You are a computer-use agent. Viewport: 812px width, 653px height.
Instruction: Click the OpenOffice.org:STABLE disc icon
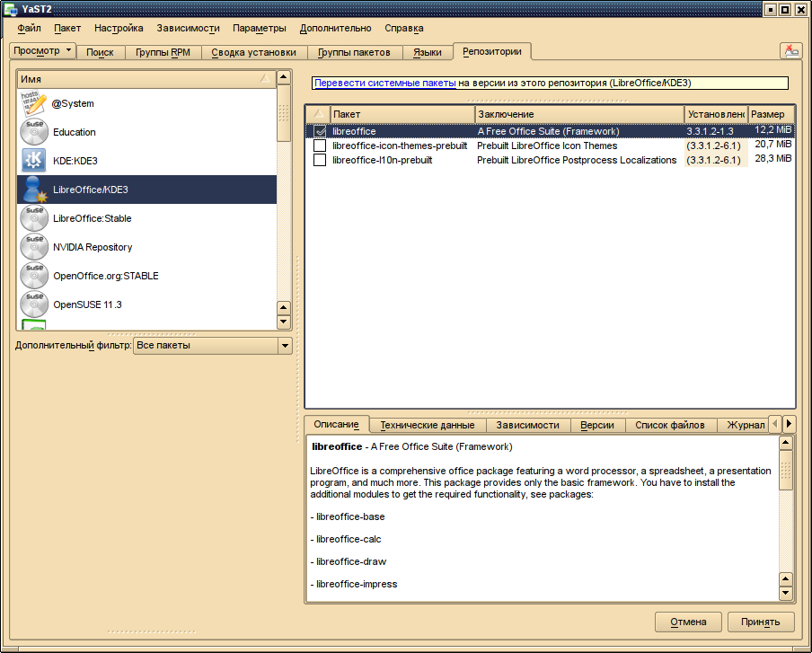click(x=34, y=276)
